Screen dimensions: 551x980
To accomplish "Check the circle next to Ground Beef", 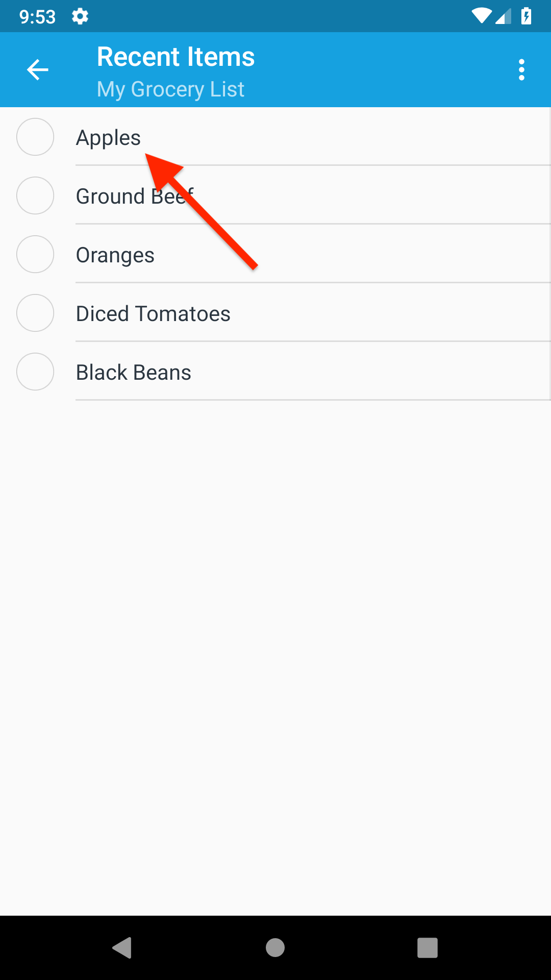I will pyautogui.click(x=35, y=195).
